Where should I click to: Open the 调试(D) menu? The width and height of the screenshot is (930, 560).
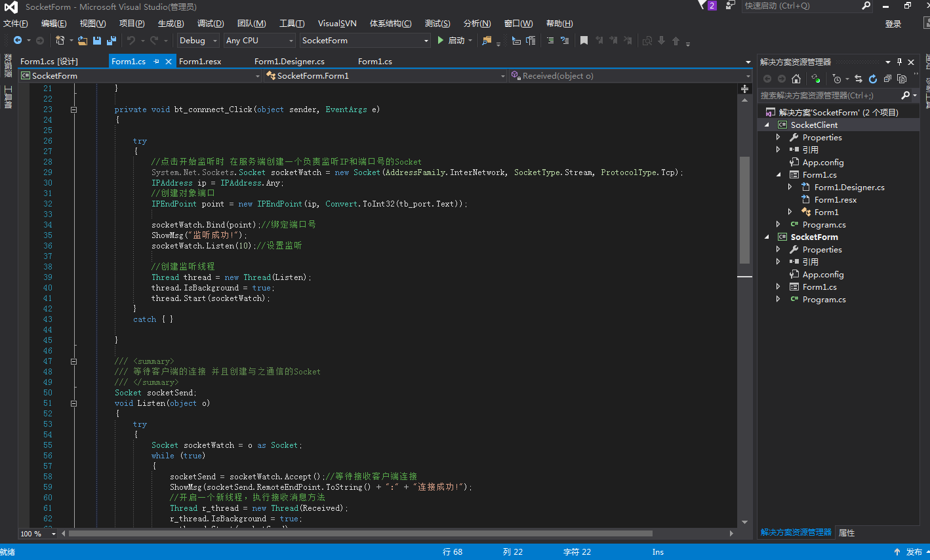point(211,24)
